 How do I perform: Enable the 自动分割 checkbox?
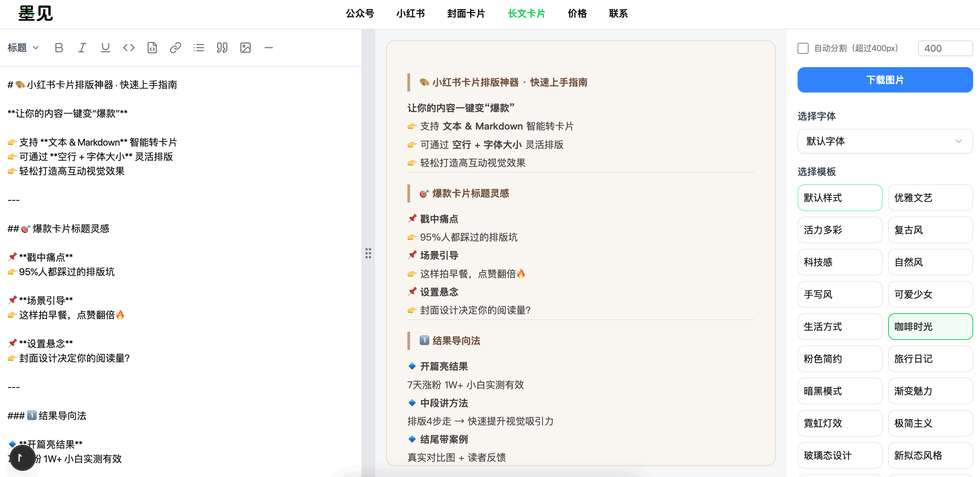(x=803, y=48)
